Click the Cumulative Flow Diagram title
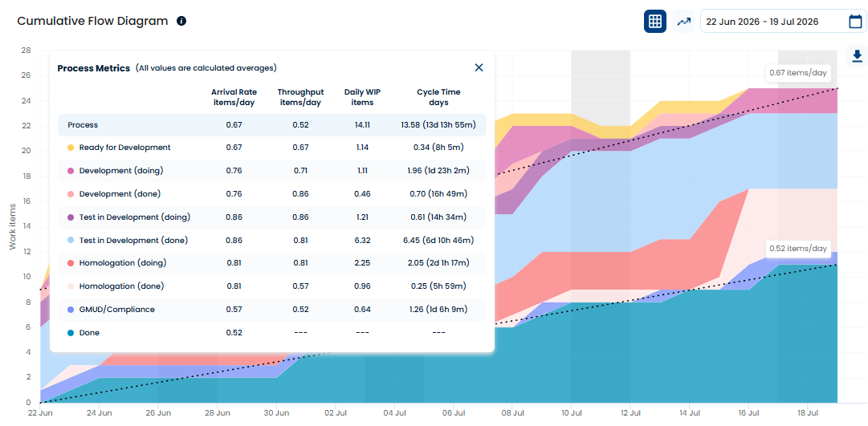 [x=92, y=22]
